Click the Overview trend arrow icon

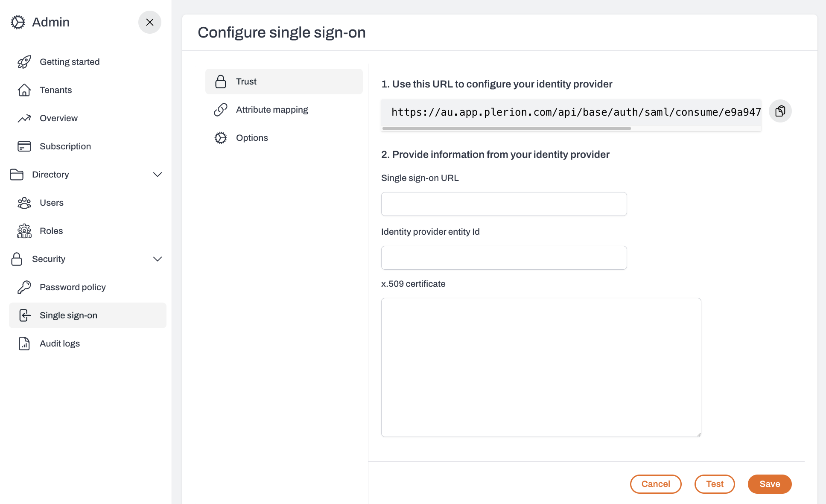[x=24, y=118]
